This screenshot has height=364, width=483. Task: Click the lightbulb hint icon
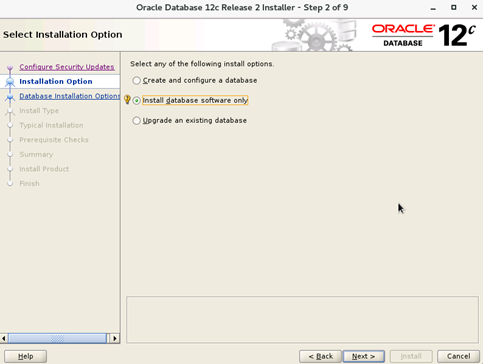tap(127, 100)
